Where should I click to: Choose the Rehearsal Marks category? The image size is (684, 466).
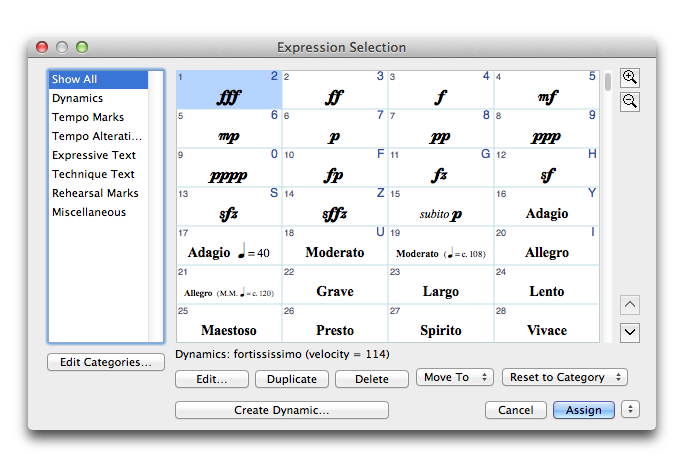click(x=98, y=193)
